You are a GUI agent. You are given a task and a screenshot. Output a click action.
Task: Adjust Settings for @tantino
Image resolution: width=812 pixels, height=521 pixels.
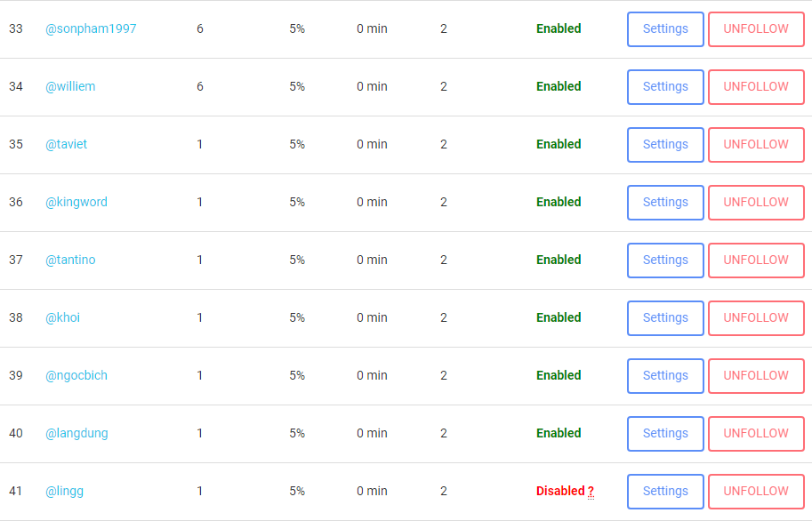pyautogui.click(x=665, y=260)
